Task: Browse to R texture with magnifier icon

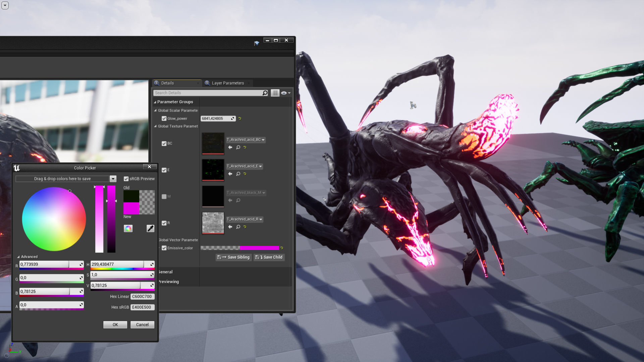Action: tap(238, 227)
